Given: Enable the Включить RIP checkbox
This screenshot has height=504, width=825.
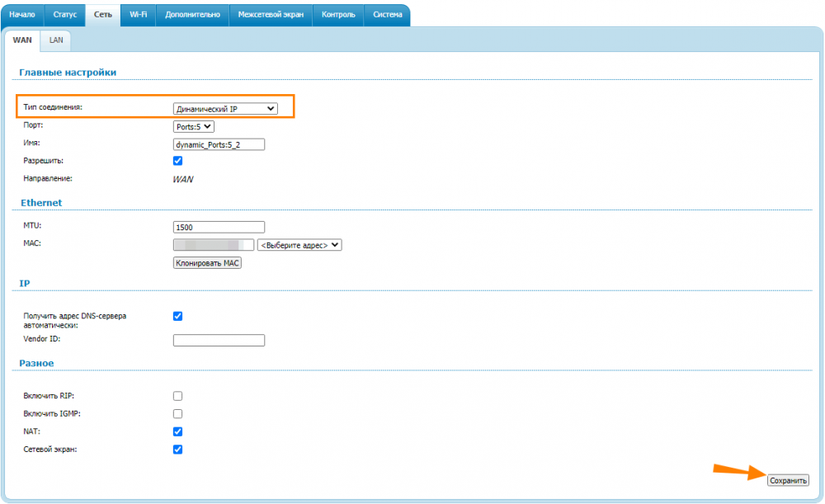Looking at the screenshot, I should pyautogui.click(x=177, y=396).
